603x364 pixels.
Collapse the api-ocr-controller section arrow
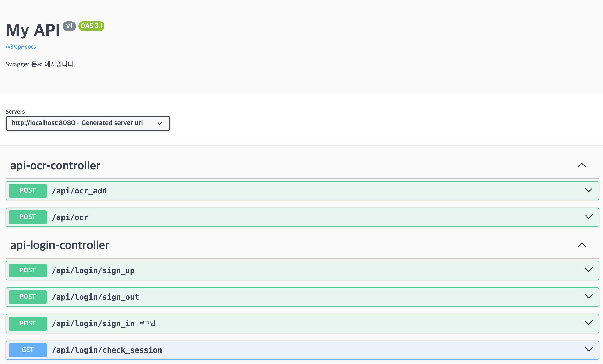pos(582,166)
